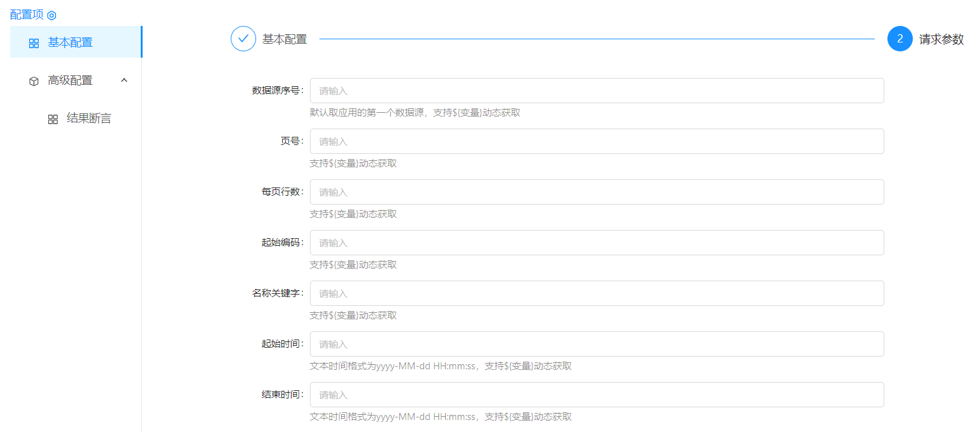Click the 请求参数 step title
The height and width of the screenshot is (432, 980).
pyautogui.click(x=941, y=39)
